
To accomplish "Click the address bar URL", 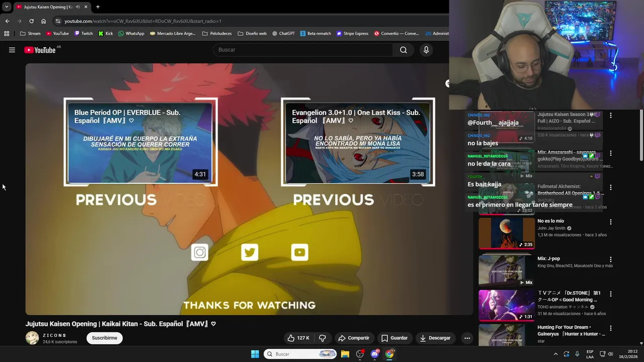I will [143, 21].
